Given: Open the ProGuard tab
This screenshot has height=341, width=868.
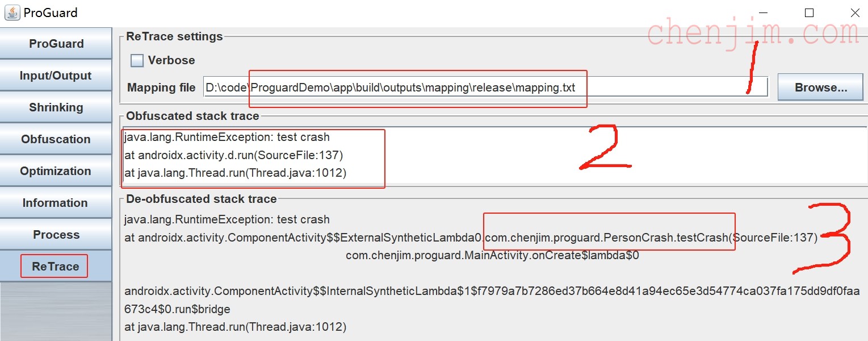Looking at the screenshot, I should click(56, 44).
